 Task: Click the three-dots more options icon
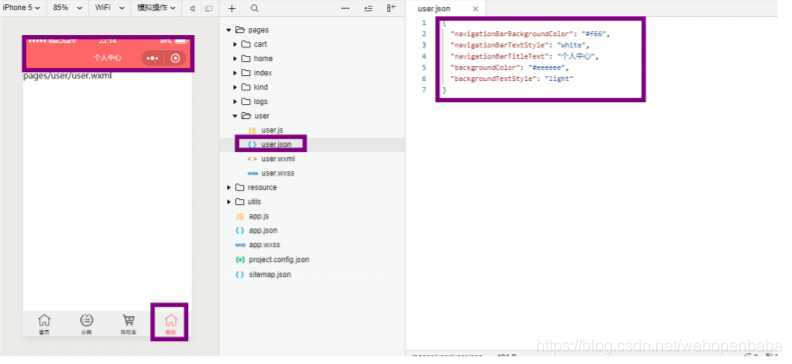pyautogui.click(x=345, y=9)
